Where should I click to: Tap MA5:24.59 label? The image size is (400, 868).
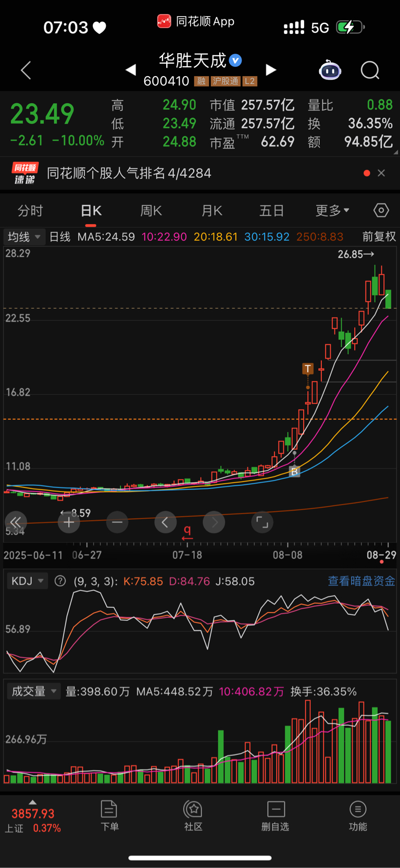[x=106, y=237]
